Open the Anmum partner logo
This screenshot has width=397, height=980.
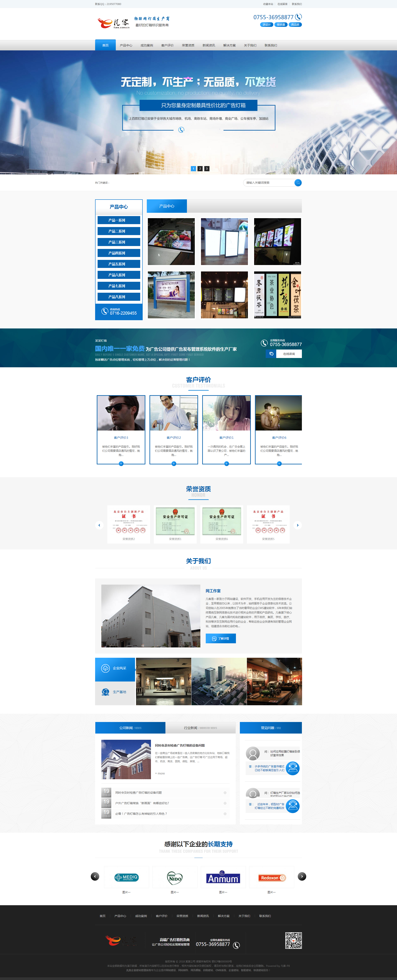[223, 878]
